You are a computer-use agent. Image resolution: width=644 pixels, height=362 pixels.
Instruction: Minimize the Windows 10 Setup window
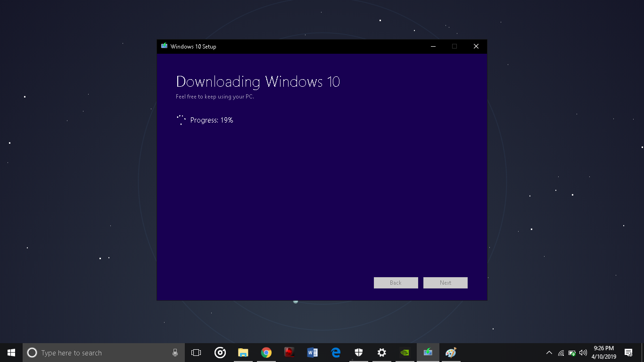[x=433, y=46]
